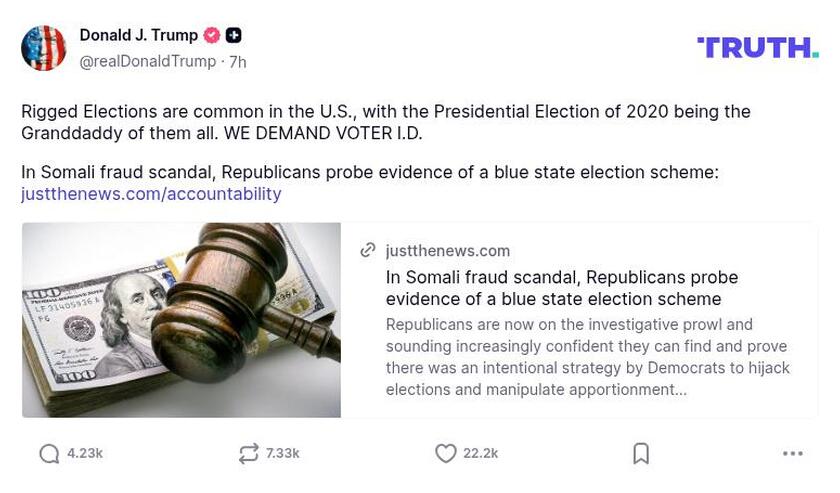Image resolution: width=840 pixels, height=493 pixels.
Task: Open the profile avatar picture
Action: pyautogui.click(x=44, y=48)
